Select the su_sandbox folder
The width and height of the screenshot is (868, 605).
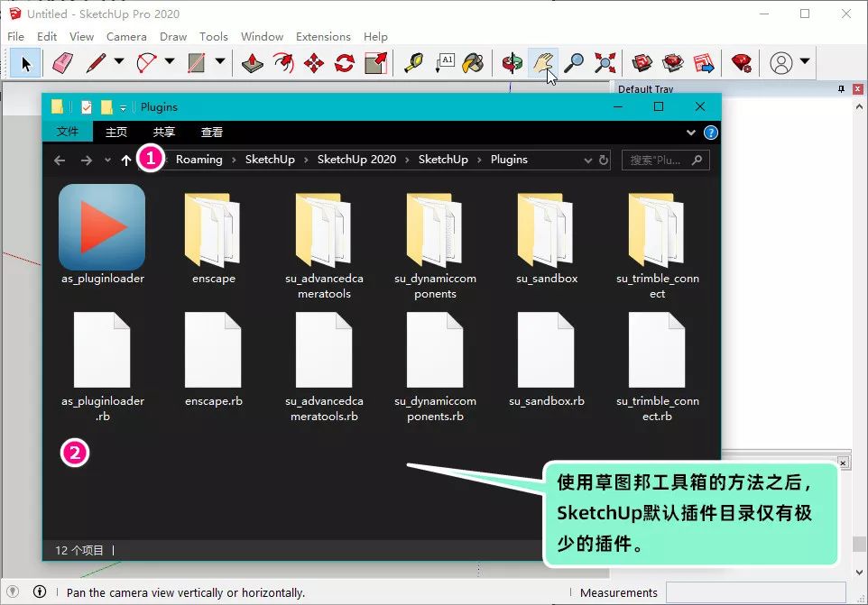click(547, 238)
